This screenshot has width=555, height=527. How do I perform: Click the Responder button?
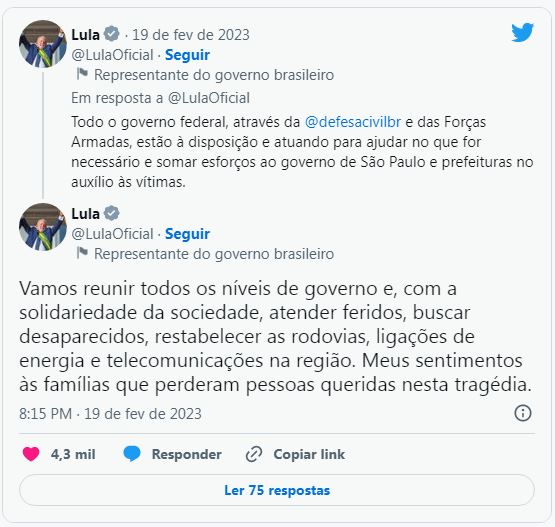coord(187,454)
